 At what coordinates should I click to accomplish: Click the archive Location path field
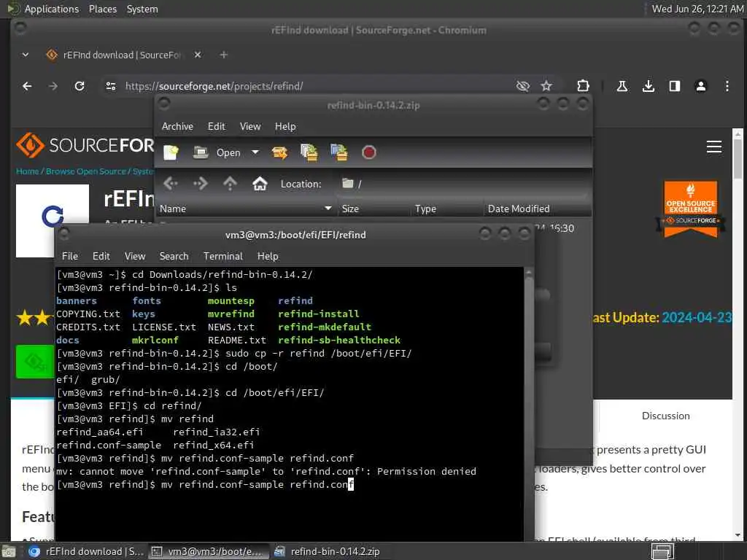pyautogui.click(x=462, y=184)
